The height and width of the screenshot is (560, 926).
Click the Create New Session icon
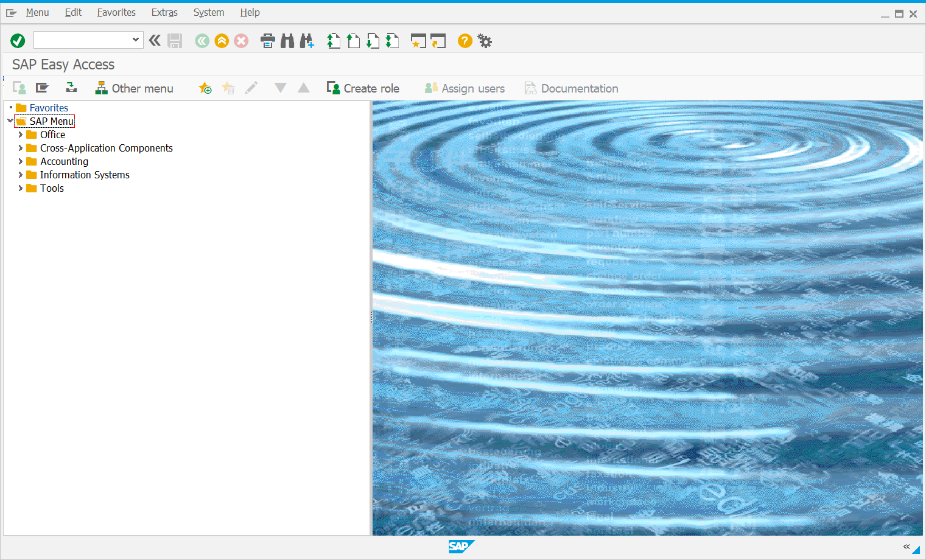pyautogui.click(x=418, y=41)
